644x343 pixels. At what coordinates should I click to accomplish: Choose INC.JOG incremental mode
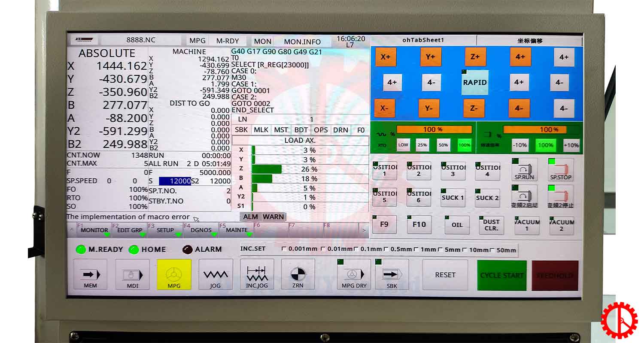point(257,274)
